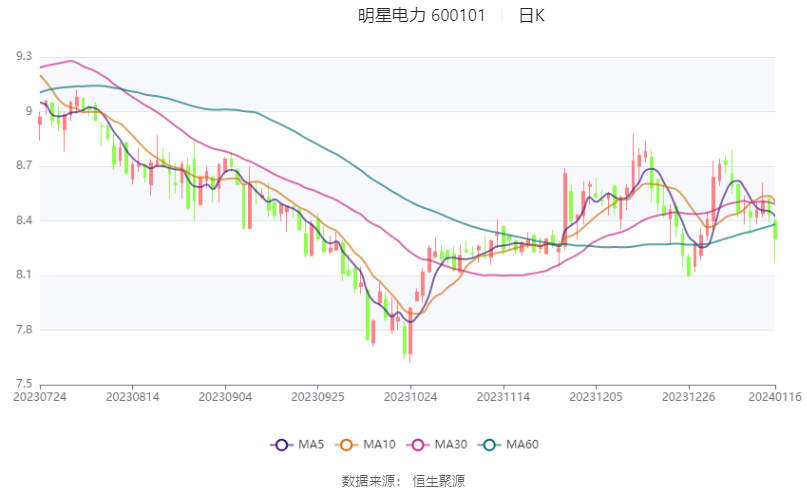Click the 20231024 date axis label
The width and height of the screenshot is (807, 491).
[x=410, y=397]
